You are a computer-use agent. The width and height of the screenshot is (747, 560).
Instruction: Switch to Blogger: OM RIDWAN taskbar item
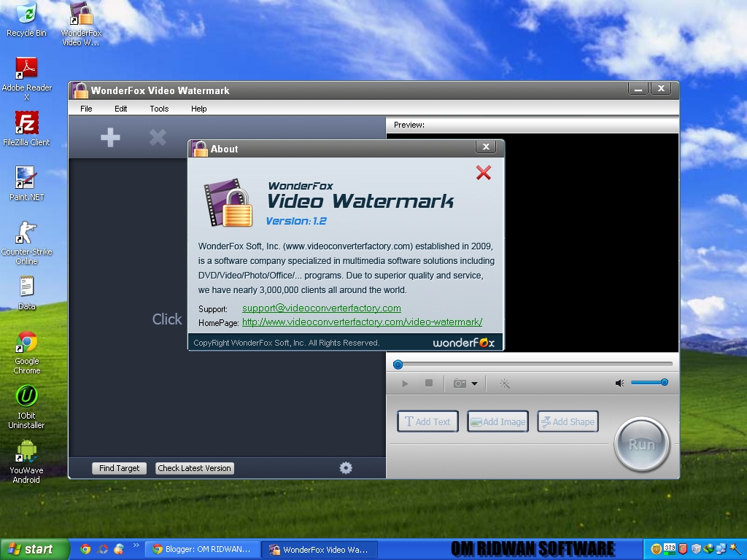click(202, 549)
